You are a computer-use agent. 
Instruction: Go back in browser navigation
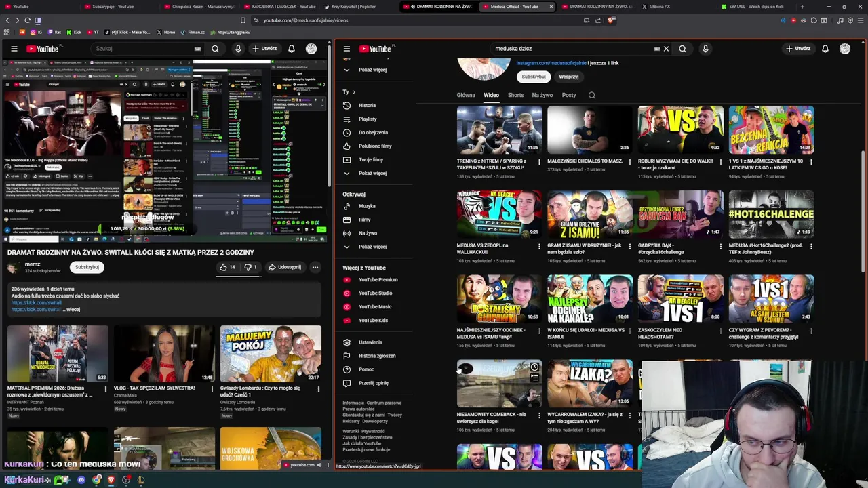click(7, 20)
